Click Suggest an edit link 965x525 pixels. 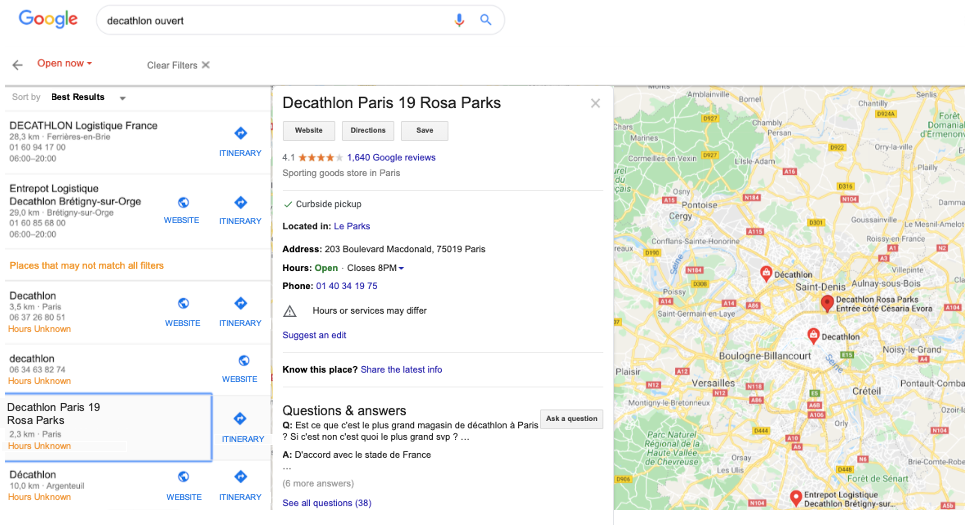click(x=314, y=335)
